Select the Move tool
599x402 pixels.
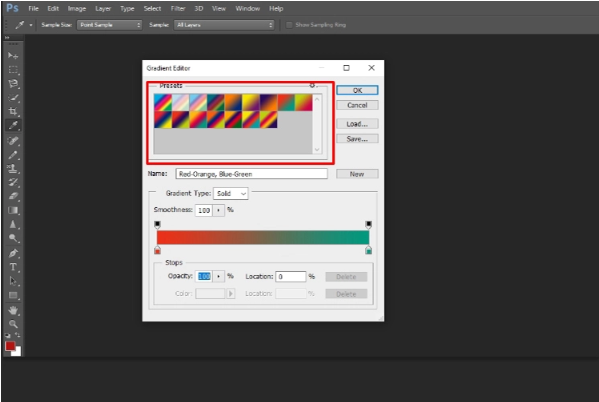coord(13,56)
